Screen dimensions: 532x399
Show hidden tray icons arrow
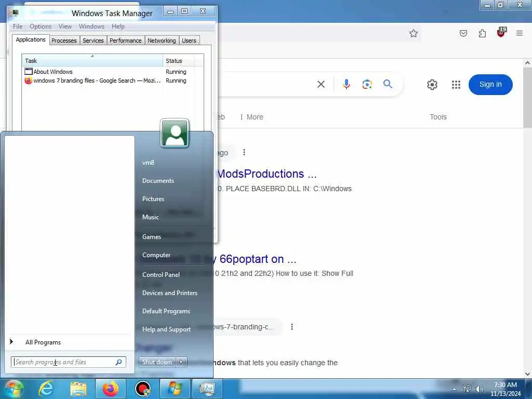pos(454,389)
